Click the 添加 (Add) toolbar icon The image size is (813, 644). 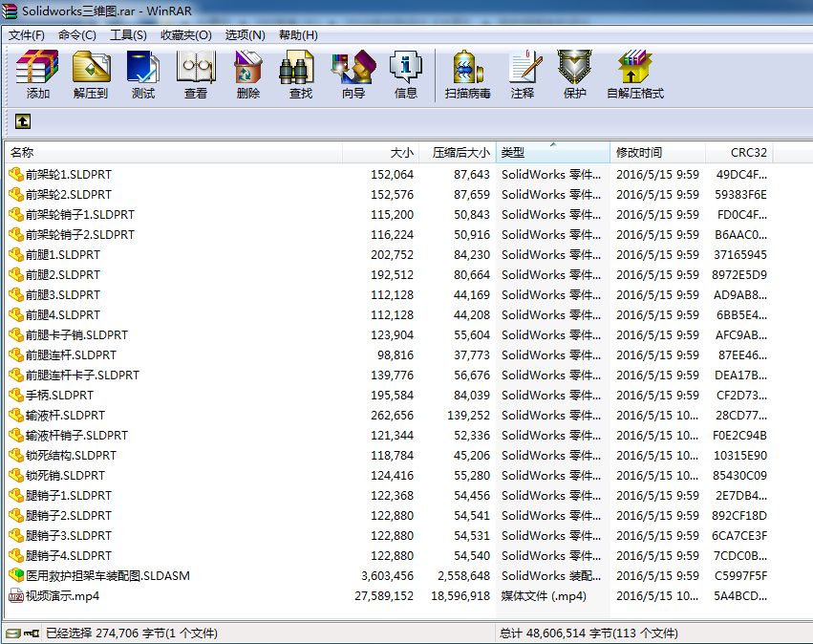tap(37, 66)
